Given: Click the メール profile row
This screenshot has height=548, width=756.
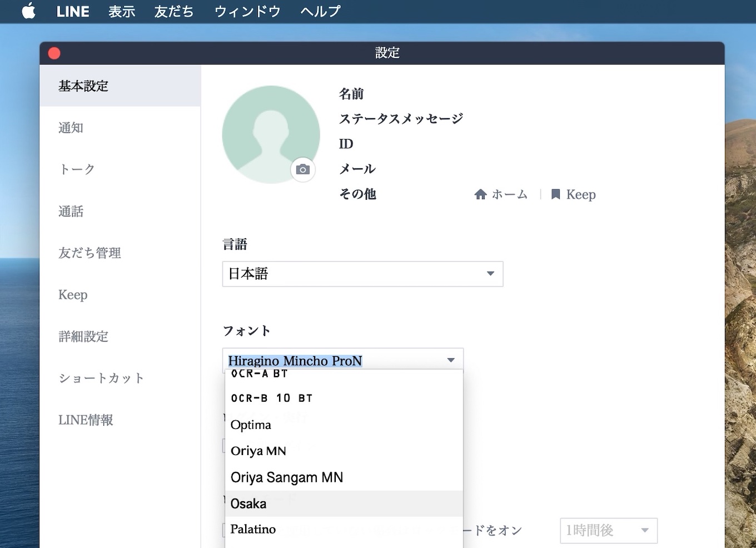Looking at the screenshot, I should pos(357,169).
